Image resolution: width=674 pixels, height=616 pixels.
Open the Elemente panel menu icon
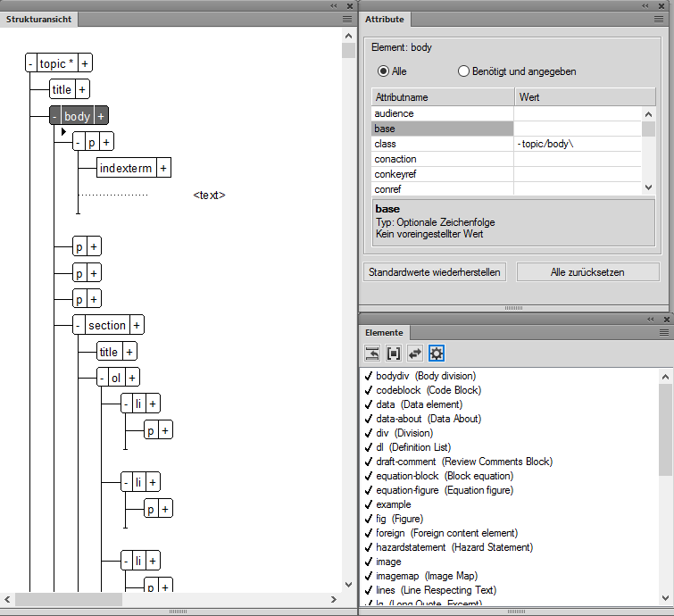tap(664, 332)
